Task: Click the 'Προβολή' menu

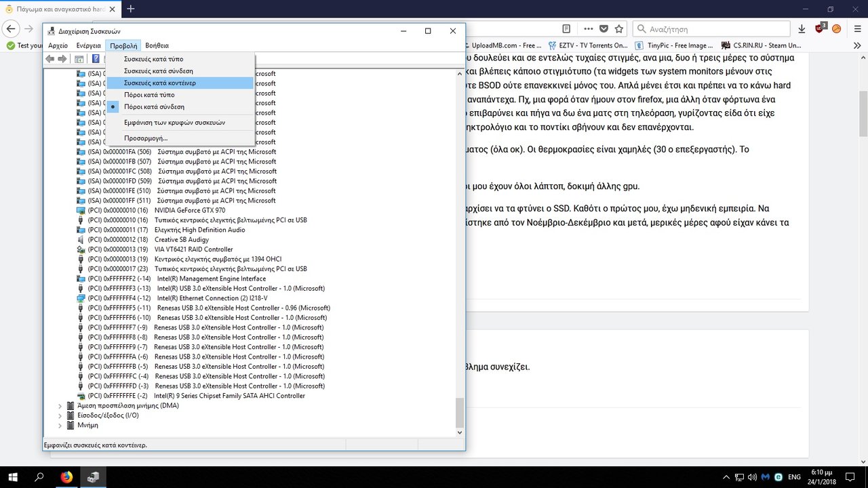Action: (x=124, y=45)
